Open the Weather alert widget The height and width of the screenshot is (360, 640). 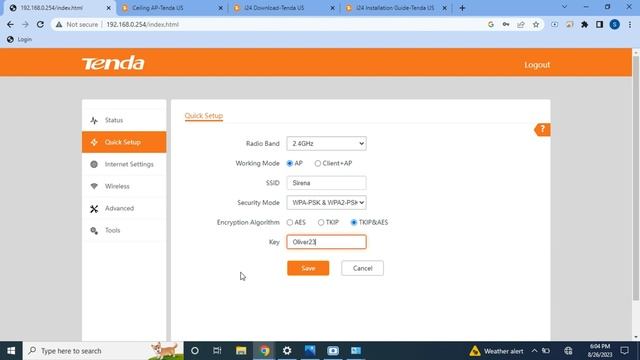coord(496,351)
